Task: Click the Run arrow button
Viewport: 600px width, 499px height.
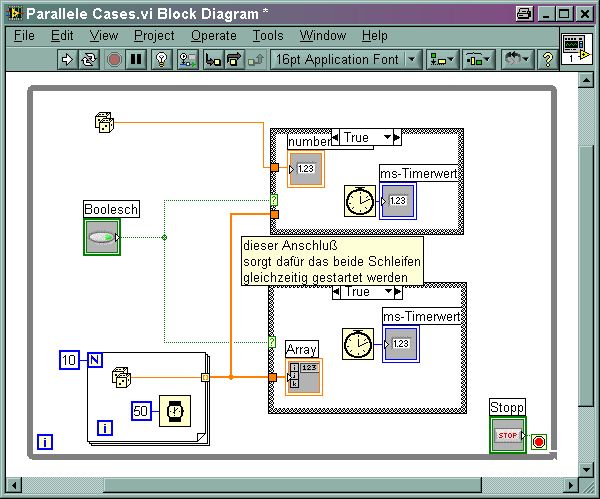Action: (x=68, y=60)
